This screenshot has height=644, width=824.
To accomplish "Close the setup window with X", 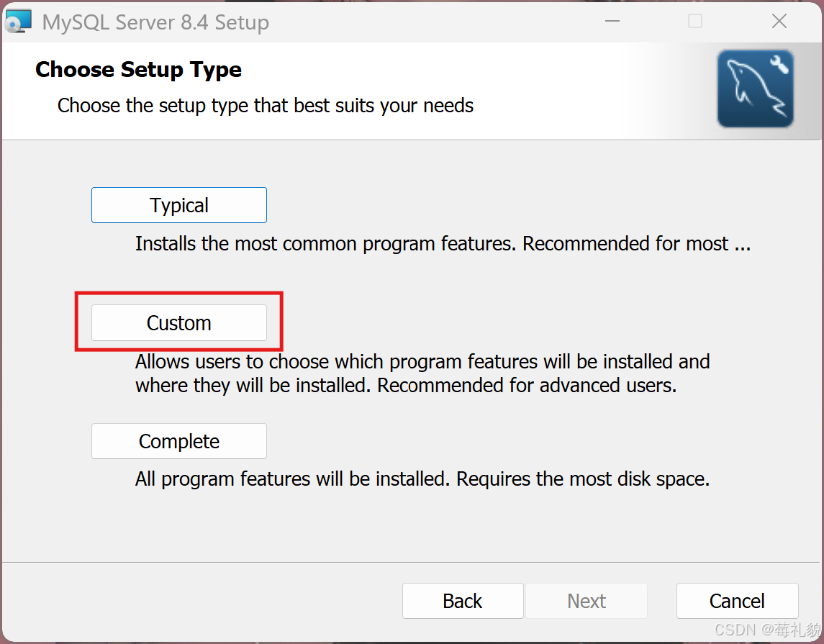I will (779, 21).
